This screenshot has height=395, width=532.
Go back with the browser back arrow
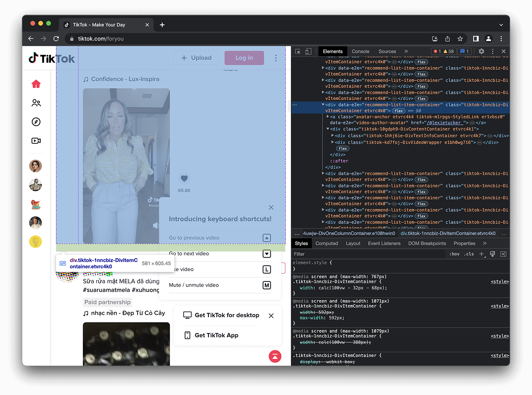[x=31, y=39]
